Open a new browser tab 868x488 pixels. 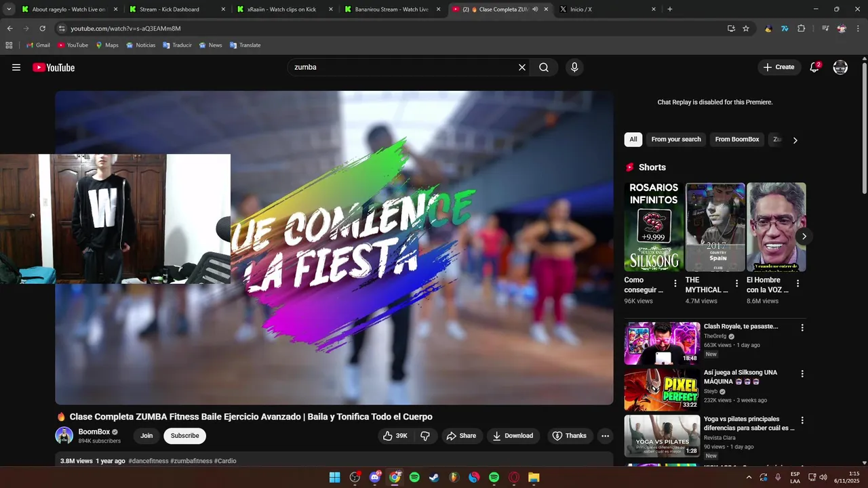[x=670, y=9]
